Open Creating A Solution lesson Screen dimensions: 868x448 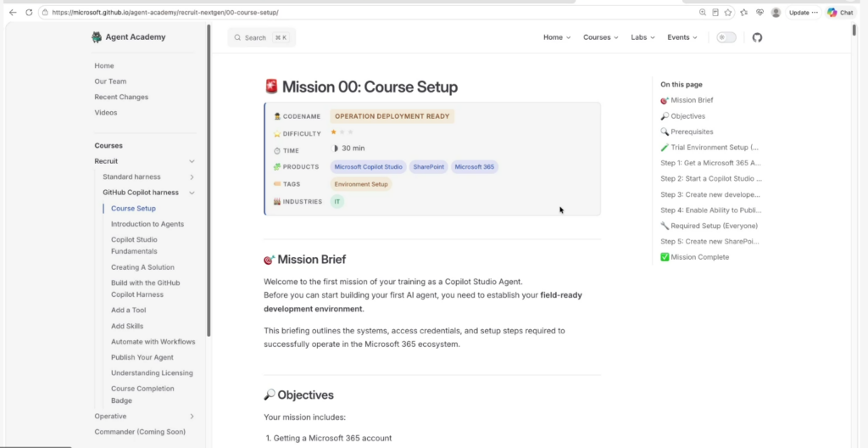pyautogui.click(x=142, y=267)
